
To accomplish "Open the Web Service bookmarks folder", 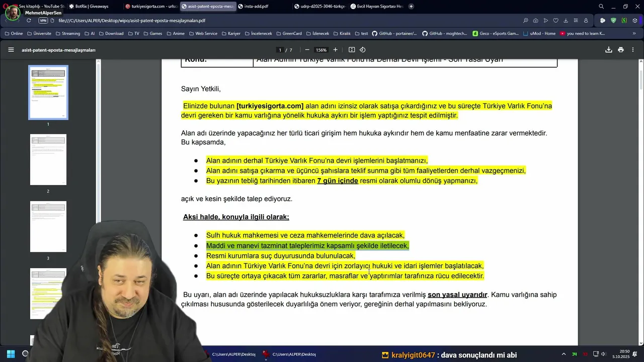I will click(203, 34).
